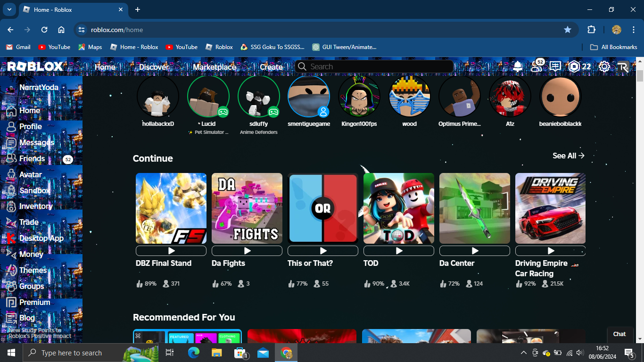Image resolution: width=644 pixels, height=362 pixels.
Task: Play This or That?
Action: point(323,251)
